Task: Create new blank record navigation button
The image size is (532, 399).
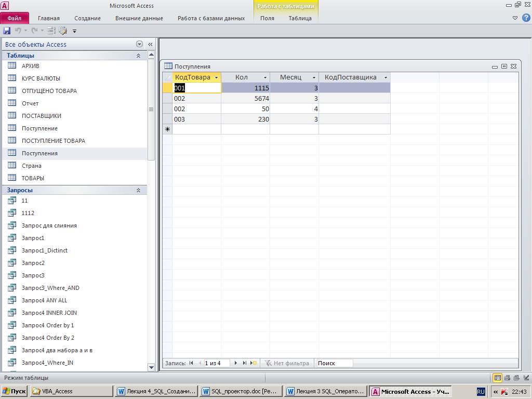Action: (x=254, y=363)
